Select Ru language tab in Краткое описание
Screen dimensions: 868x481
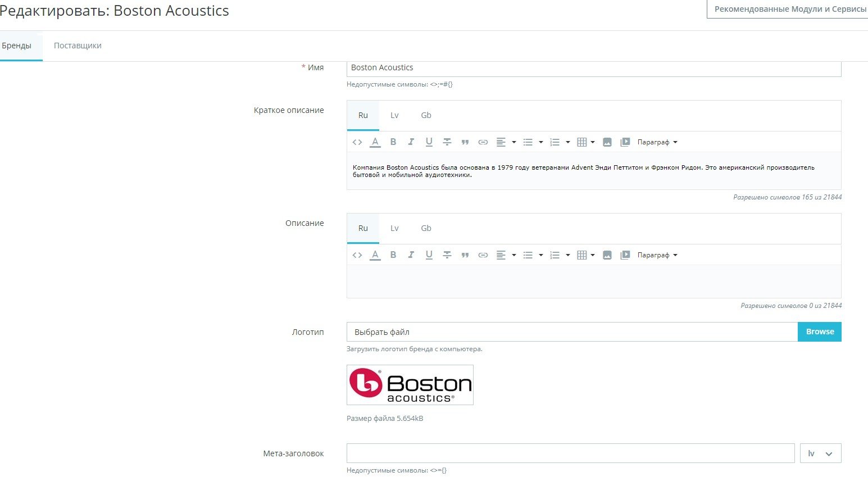click(363, 115)
